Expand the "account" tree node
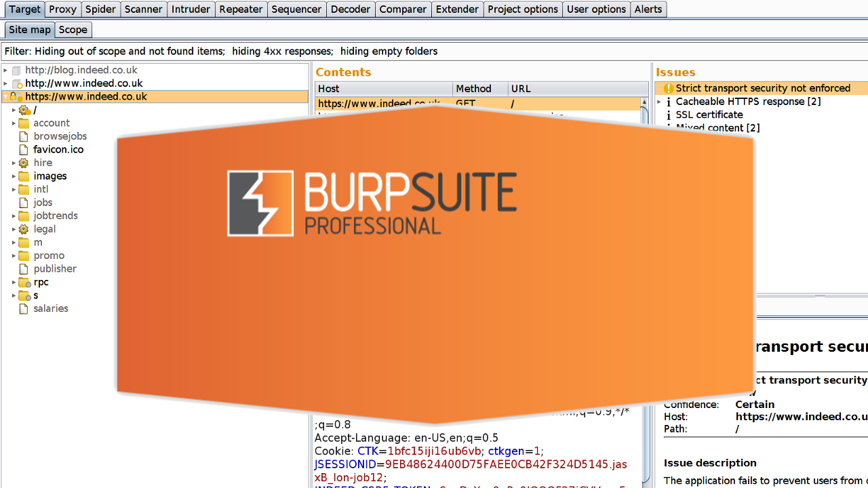 pos(14,123)
